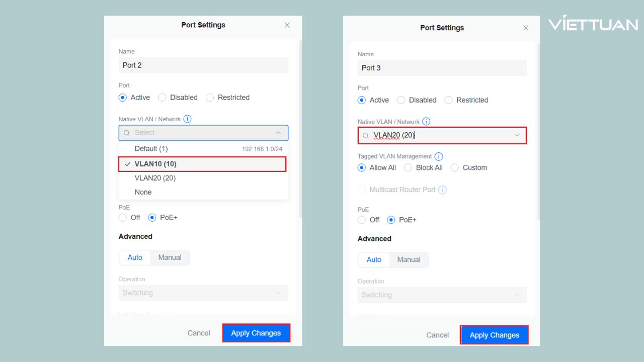Close the Port 3 settings dialog
The image size is (644, 362).
pos(526,28)
